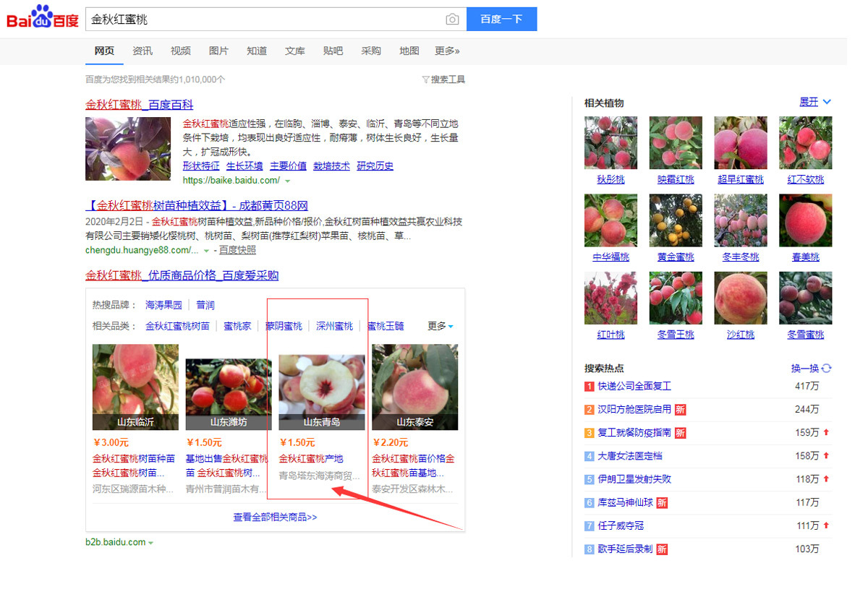Image resolution: width=868 pixels, height=610 pixels.
Task: Open the 主要价值 sublink
Action: (288, 166)
